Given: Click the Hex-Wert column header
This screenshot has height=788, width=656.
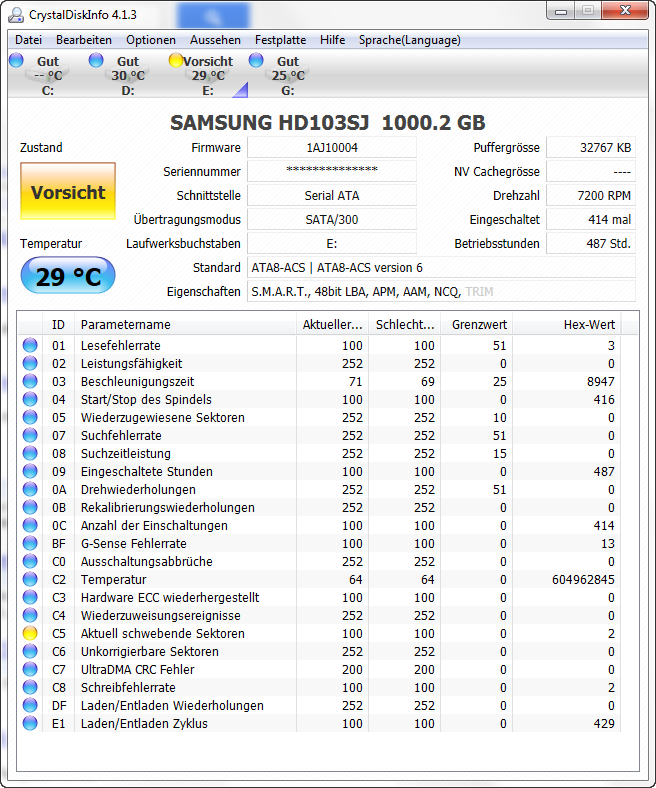Looking at the screenshot, I should click(x=567, y=325).
